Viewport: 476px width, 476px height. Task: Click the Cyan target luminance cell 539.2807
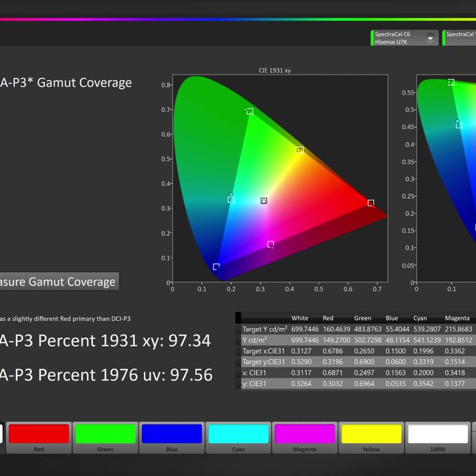coord(427,329)
